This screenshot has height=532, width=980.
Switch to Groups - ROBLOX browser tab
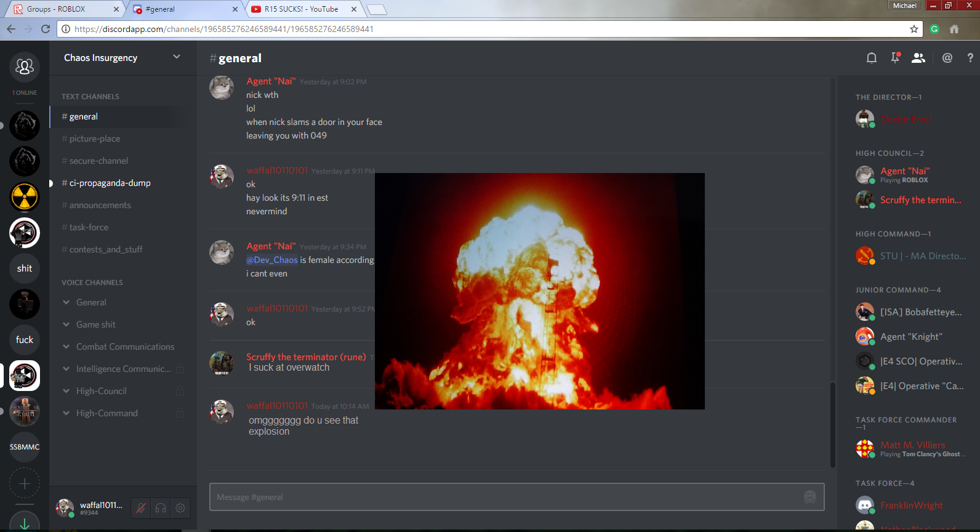click(x=65, y=9)
